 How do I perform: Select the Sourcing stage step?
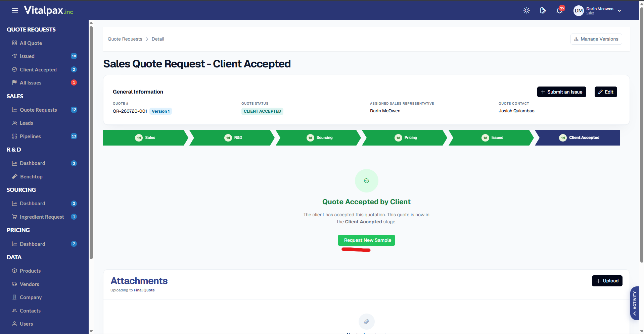tap(319, 138)
